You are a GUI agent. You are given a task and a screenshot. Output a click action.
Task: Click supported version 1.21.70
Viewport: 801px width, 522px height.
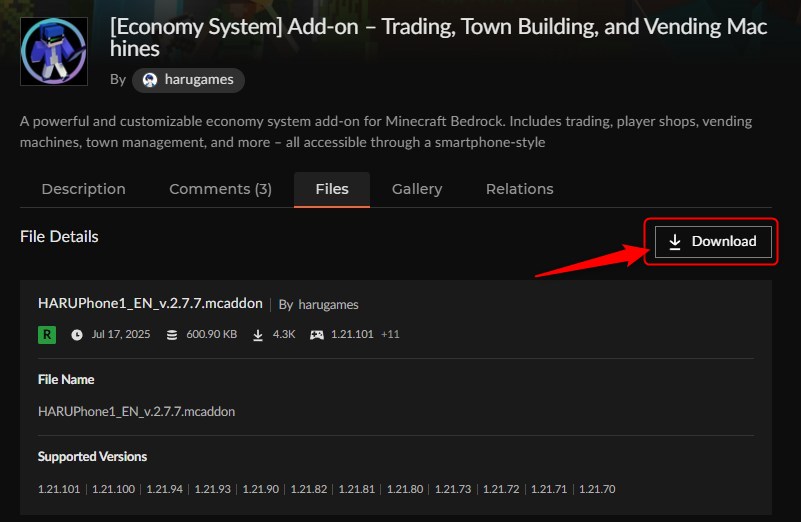coord(597,489)
